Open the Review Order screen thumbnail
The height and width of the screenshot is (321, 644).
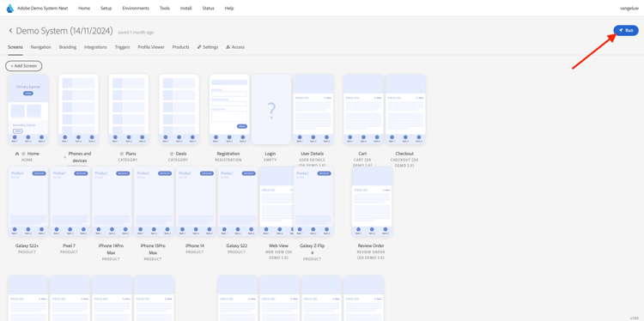(x=372, y=202)
